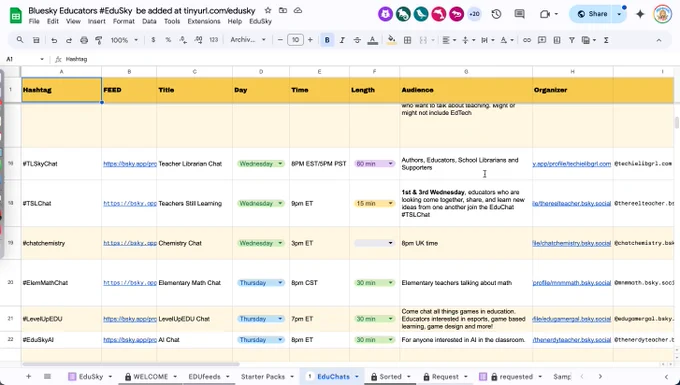Open the Google Sheets home icon
Viewport: 680px width, 385px height.
point(16,15)
